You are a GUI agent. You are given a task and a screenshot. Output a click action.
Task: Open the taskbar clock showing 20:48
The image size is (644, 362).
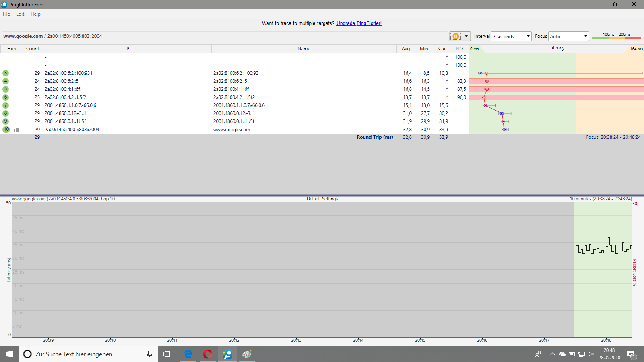click(609, 354)
